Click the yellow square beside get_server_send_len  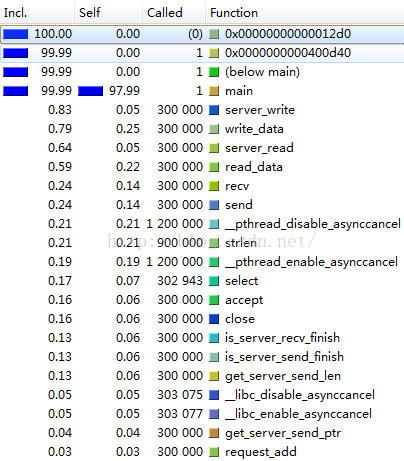214,376
